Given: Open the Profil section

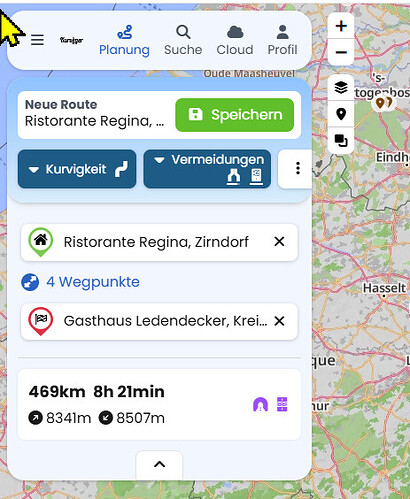Looking at the screenshot, I should (282, 40).
